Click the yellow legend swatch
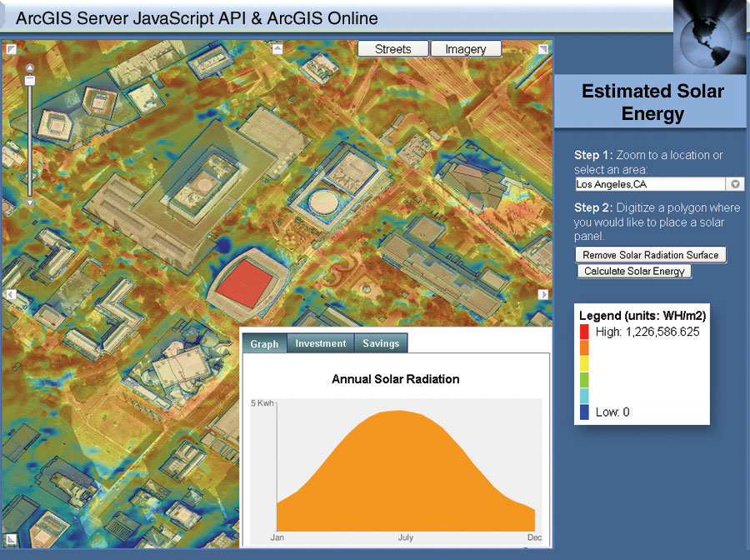Screen dimensions: 750x560 tap(584, 364)
